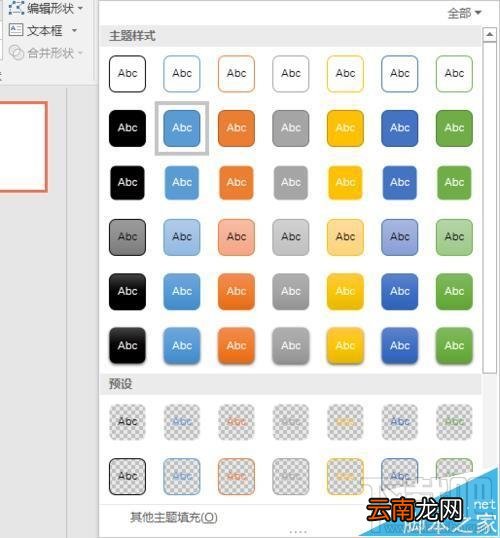Select dark blue outline style in first row

pos(400,74)
